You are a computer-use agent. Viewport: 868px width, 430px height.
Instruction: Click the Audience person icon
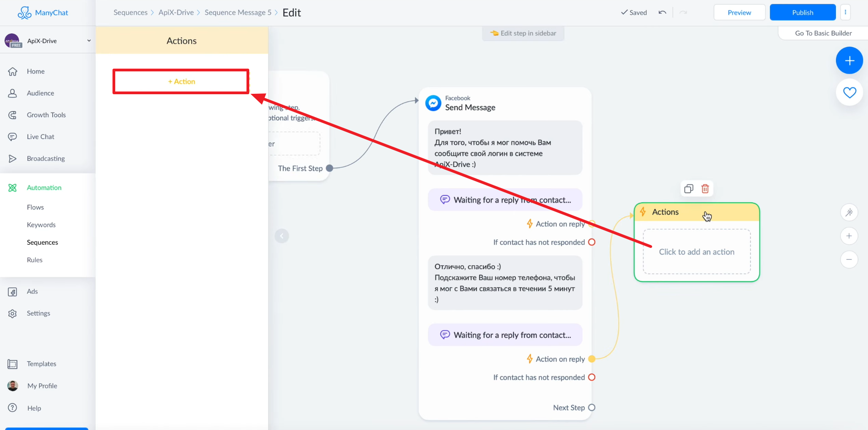tap(12, 93)
